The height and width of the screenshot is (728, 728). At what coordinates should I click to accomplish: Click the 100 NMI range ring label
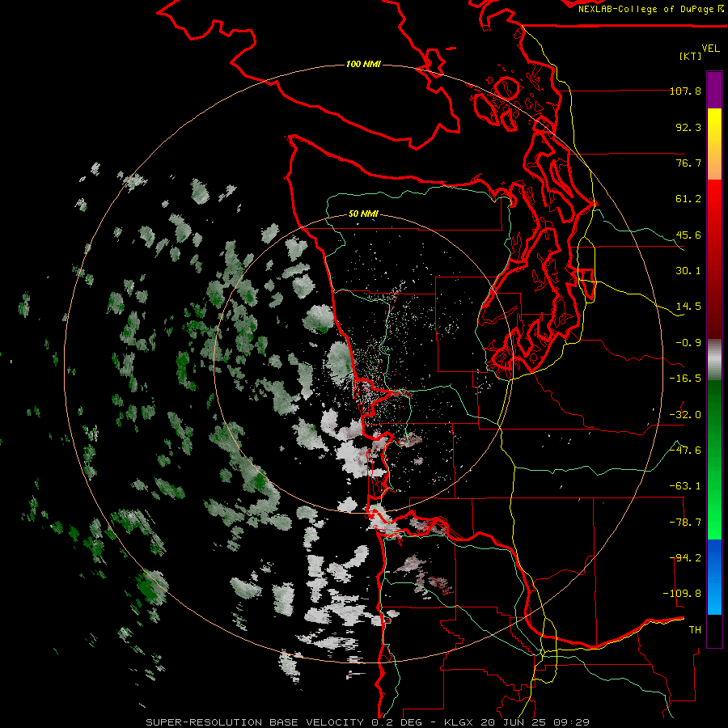(x=363, y=64)
